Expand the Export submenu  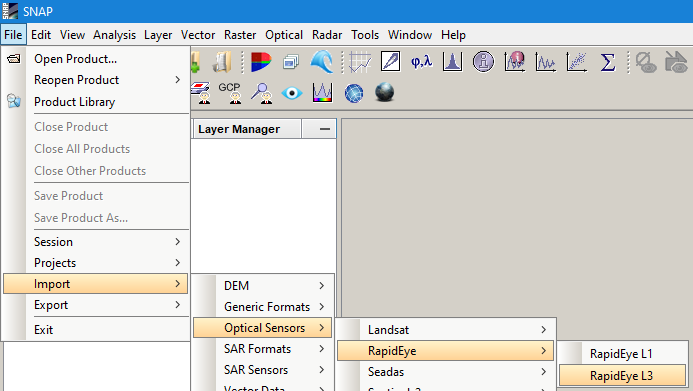coord(178,305)
